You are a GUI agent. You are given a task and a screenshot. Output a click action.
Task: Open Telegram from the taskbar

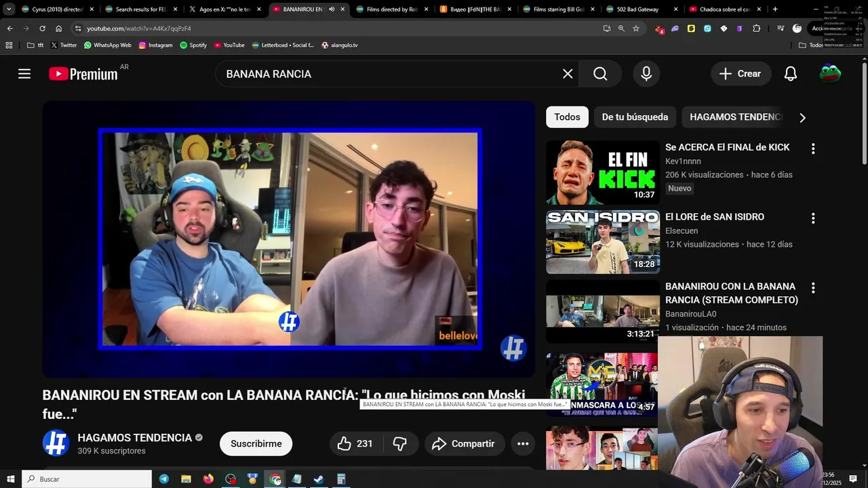164,479
